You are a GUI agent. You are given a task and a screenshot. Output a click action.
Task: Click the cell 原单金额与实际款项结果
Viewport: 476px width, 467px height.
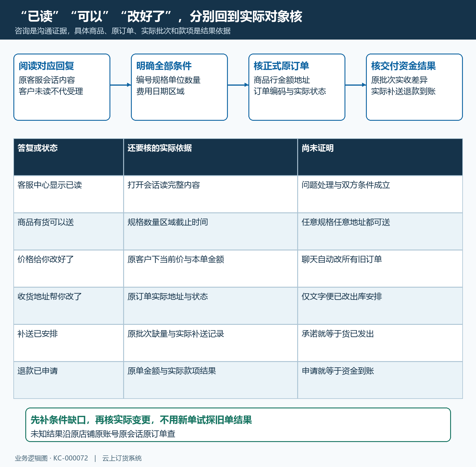pyautogui.click(x=211, y=380)
